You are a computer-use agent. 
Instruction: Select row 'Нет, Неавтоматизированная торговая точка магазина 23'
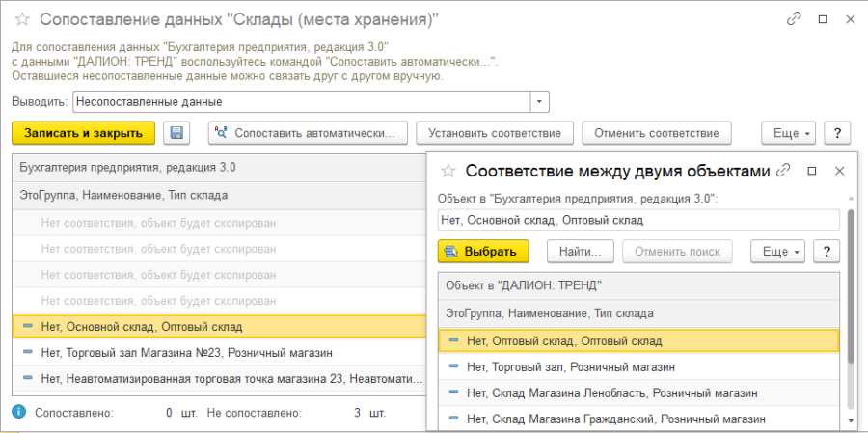pyautogui.click(x=220, y=378)
